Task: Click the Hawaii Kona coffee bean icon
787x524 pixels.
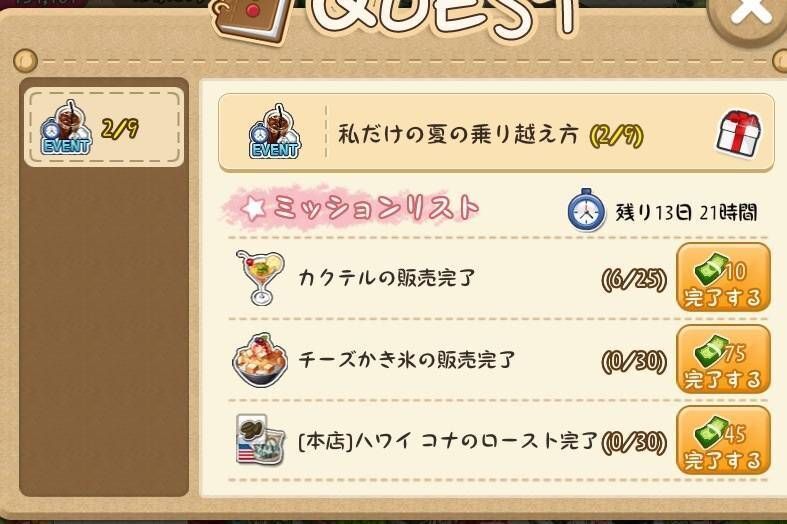Action: (260, 440)
